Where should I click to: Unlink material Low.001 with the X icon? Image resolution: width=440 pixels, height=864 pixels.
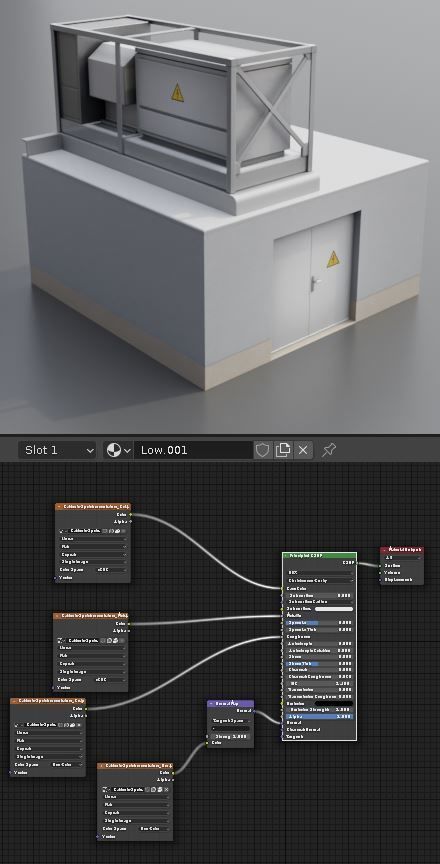303,450
